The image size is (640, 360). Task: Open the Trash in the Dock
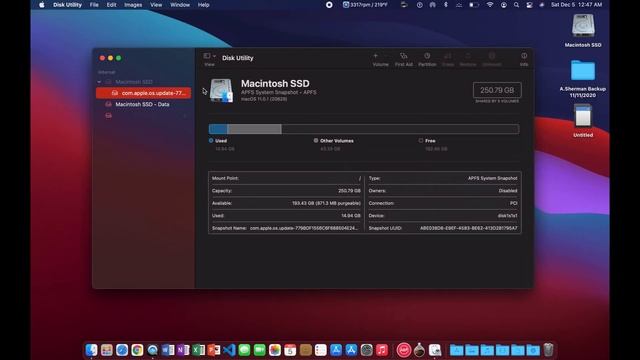click(x=548, y=350)
